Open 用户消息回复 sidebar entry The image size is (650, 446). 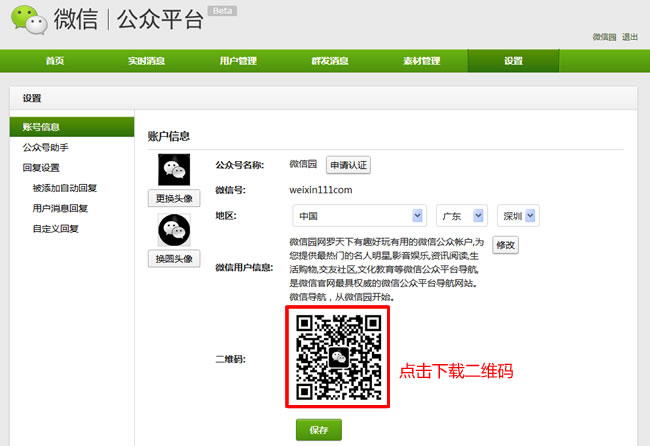60,208
